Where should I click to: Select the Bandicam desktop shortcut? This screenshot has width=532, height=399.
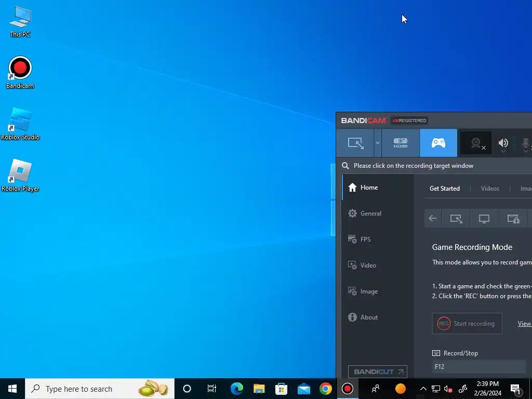20,73
